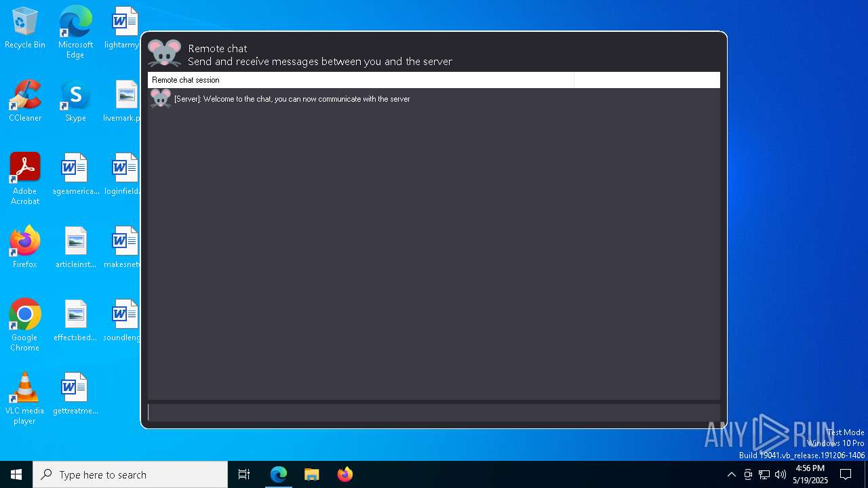Select ageamerica Word document icon
Viewport: 868px width, 488px height.
[75, 174]
